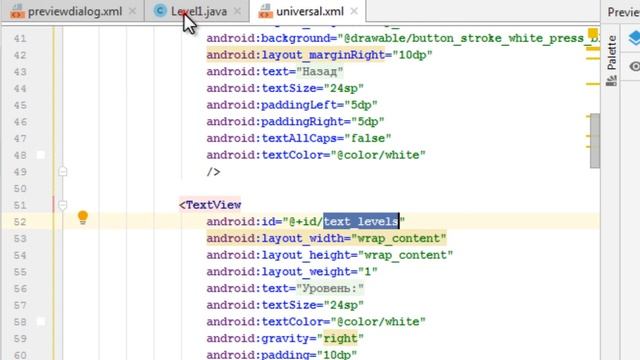Screen dimensions: 640x360
Task: Close the previewdialog.xml tab
Action: tap(132, 11)
